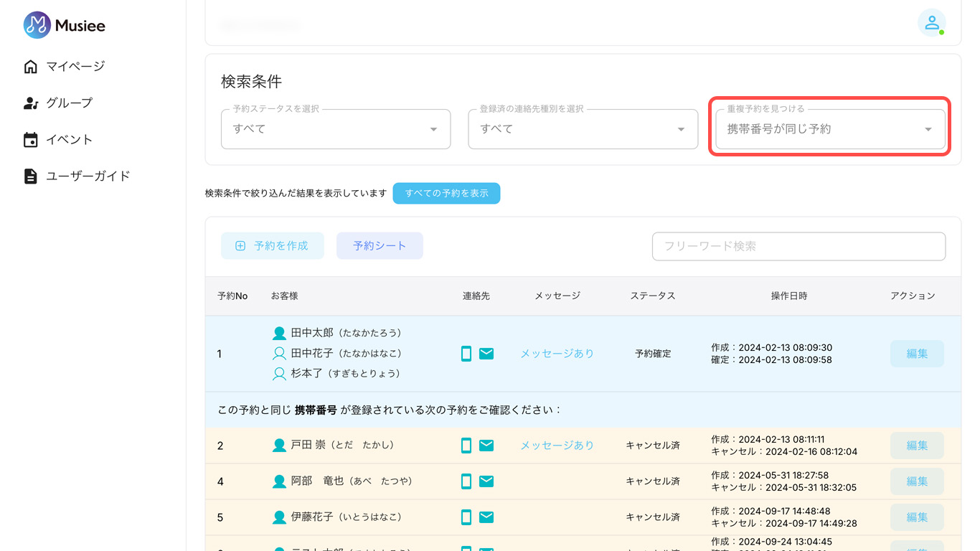Screen dimensions: 980x551
Task: Click the email icon for 伊藤花子 row
Action: pos(486,517)
